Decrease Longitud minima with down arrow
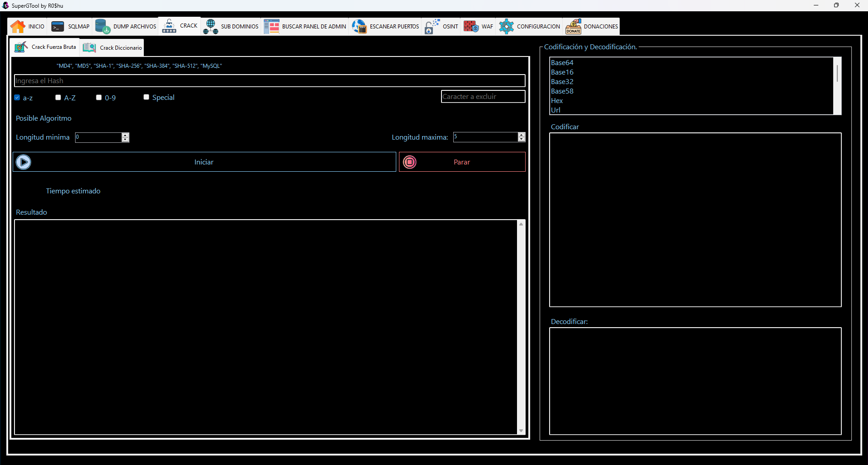Image resolution: width=868 pixels, height=465 pixels. [x=125, y=140]
